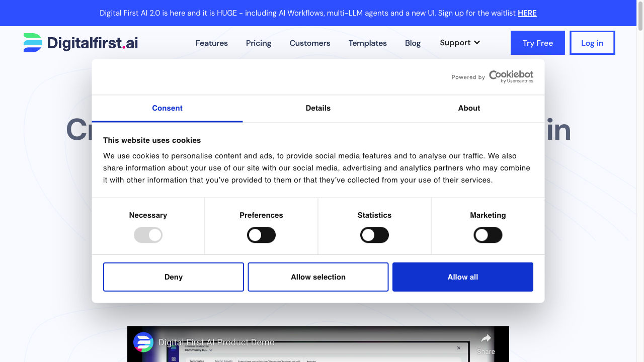Click the Allow selection button

(x=318, y=277)
